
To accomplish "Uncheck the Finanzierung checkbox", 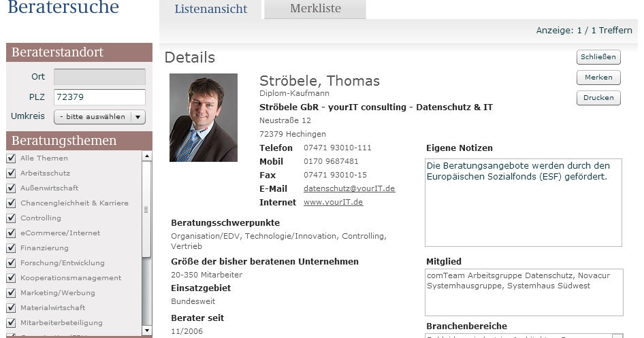I will [x=10, y=248].
